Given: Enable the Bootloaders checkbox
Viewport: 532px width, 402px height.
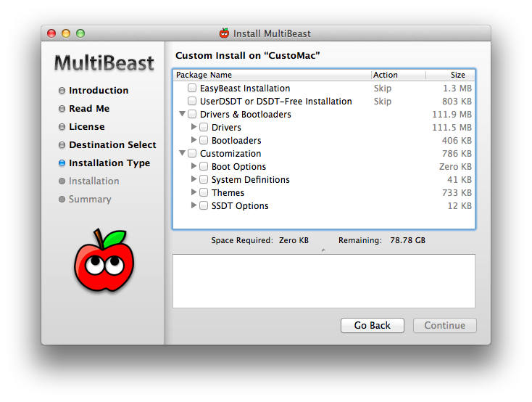Looking at the screenshot, I should coord(204,140).
